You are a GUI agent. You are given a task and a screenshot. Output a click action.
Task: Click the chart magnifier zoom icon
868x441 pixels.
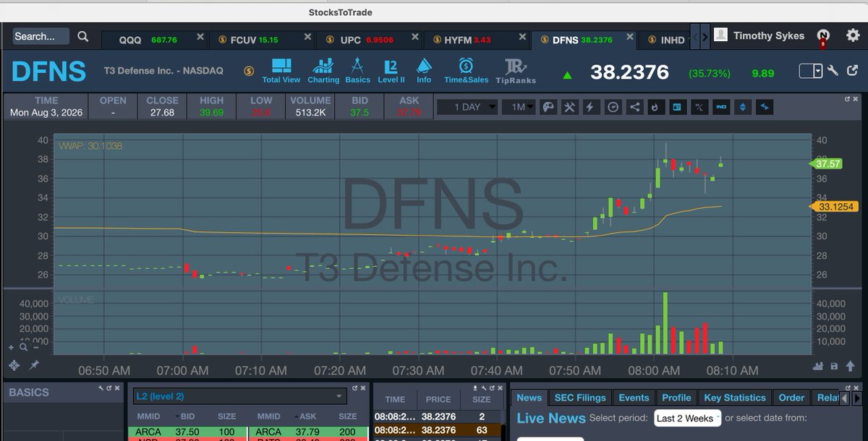coord(23,348)
